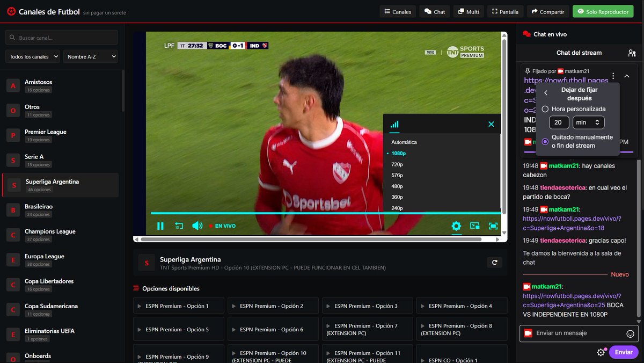Refresh the TNT Sports Premium stream
644x363 pixels.
point(494,262)
